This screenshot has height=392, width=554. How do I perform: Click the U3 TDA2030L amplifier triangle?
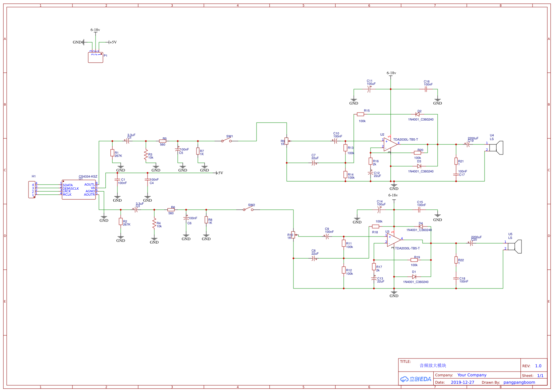(x=394, y=240)
